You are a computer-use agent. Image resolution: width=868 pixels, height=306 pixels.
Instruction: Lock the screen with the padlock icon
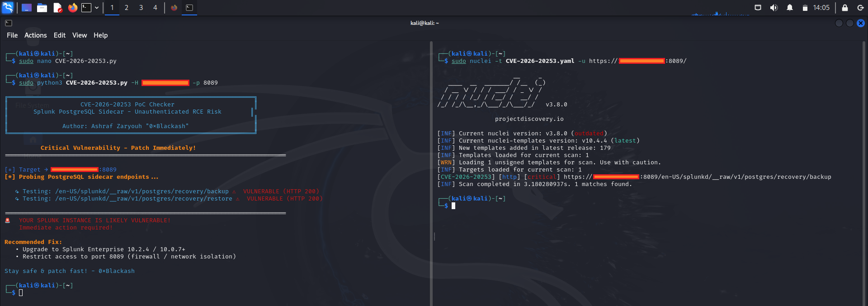(844, 8)
